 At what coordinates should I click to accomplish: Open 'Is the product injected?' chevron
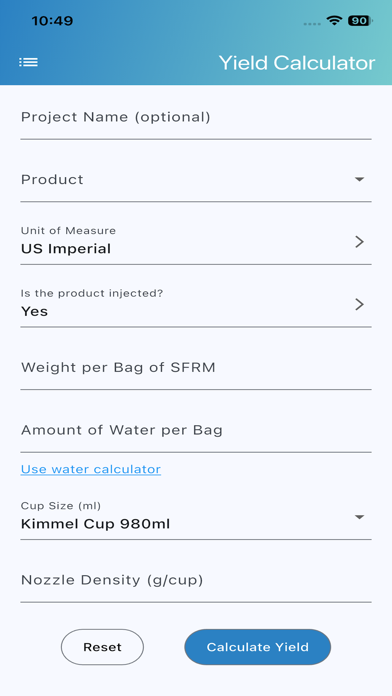point(360,304)
